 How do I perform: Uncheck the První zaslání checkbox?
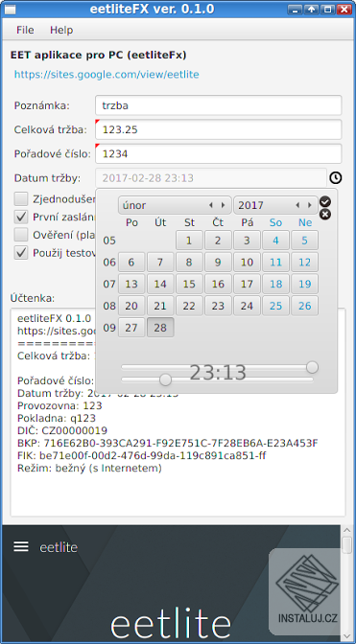point(21,217)
